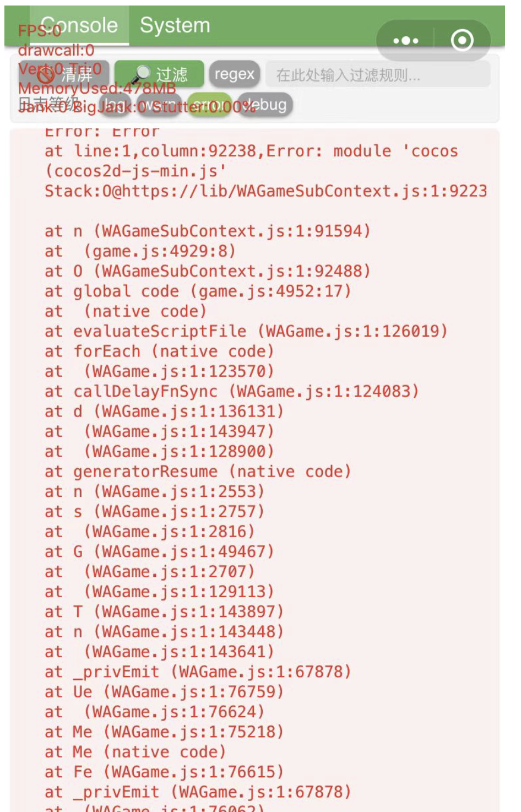Toggle the regex filter mode

tap(234, 74)
